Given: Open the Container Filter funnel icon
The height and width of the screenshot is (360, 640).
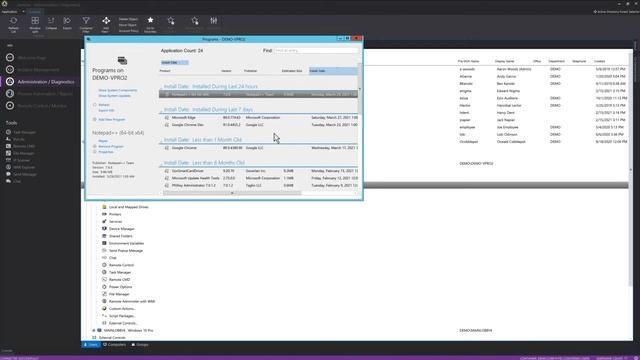Looking at the screenshot, I should (86, 21).
